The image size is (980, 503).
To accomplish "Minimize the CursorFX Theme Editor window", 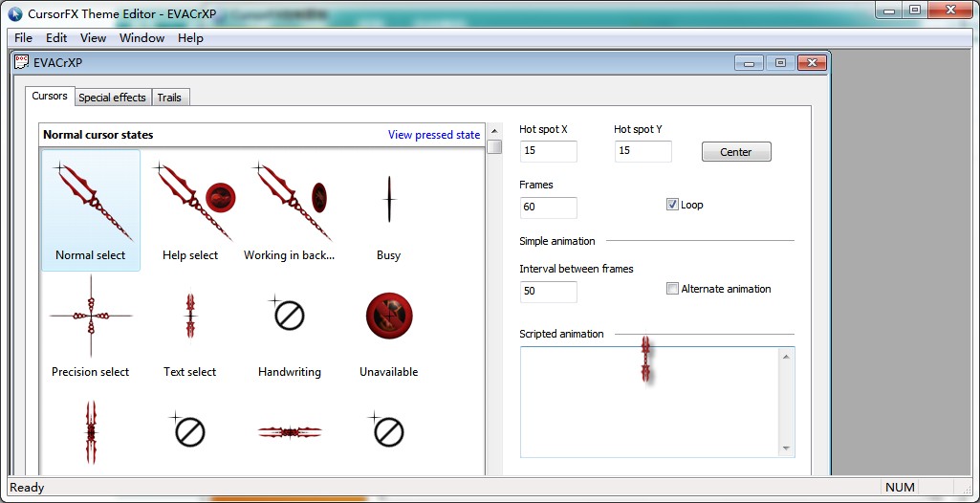I will click(x=889, y=11).
